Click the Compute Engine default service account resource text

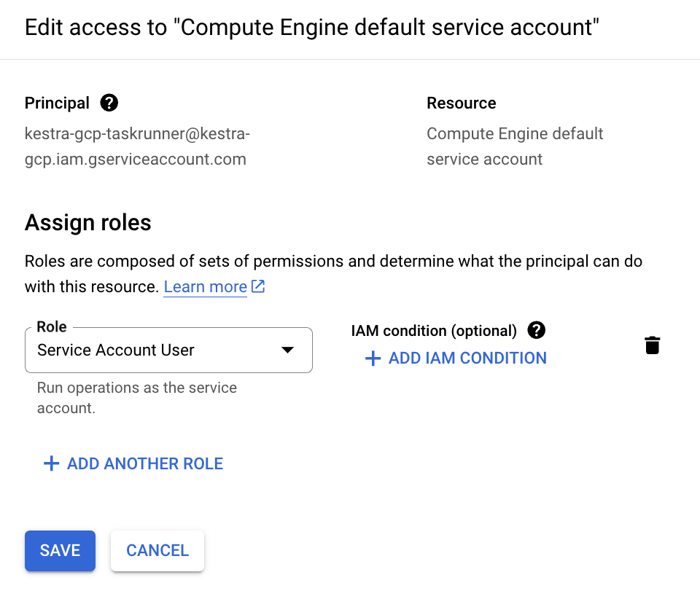tap(515, 146)
